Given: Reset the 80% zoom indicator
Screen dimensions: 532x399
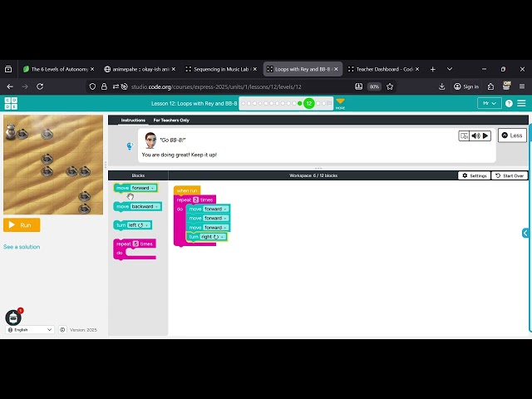Looking at the screenshot, I should [374, 86].
